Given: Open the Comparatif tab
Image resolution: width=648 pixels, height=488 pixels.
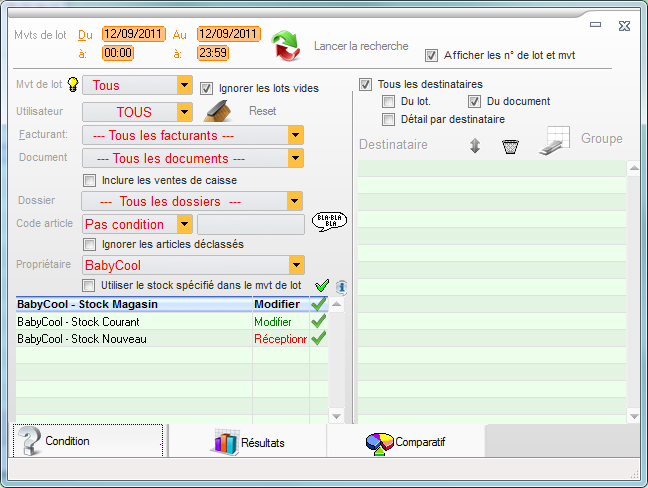Looking at the screenshot, I should tap(405, 441).
